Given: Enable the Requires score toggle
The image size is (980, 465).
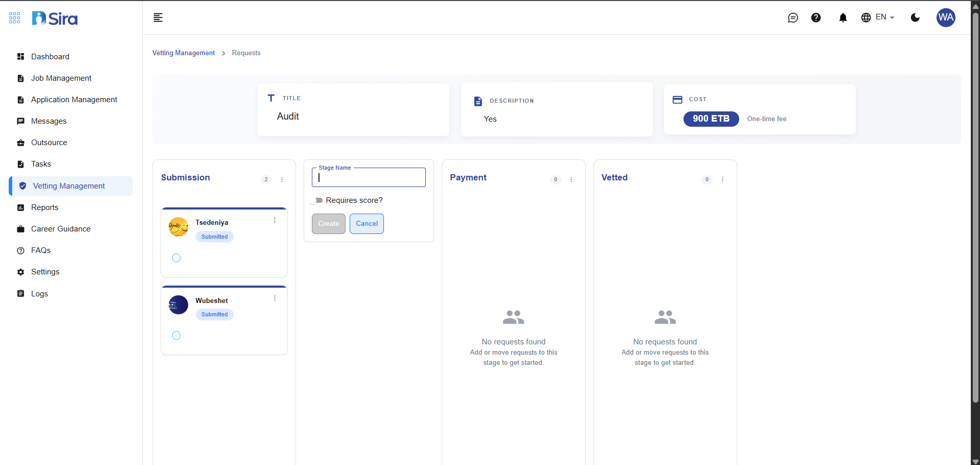Looking at the screenshot, I should point(316,200).
